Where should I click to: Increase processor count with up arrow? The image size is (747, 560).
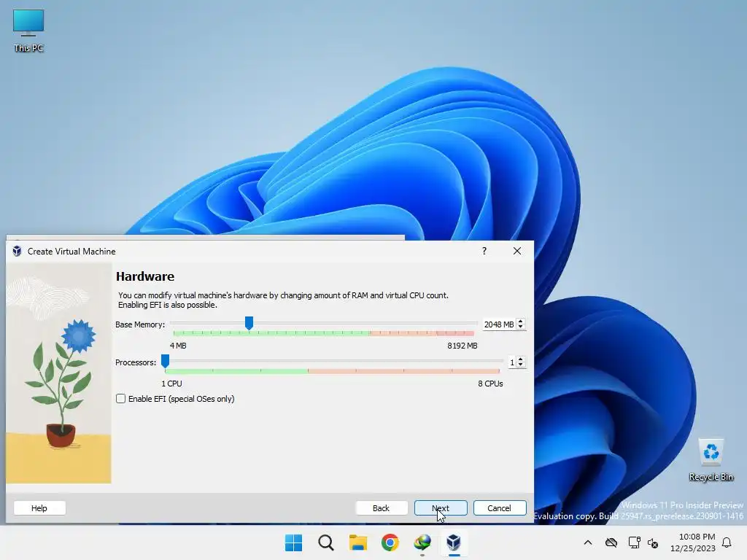click(521, 359)
